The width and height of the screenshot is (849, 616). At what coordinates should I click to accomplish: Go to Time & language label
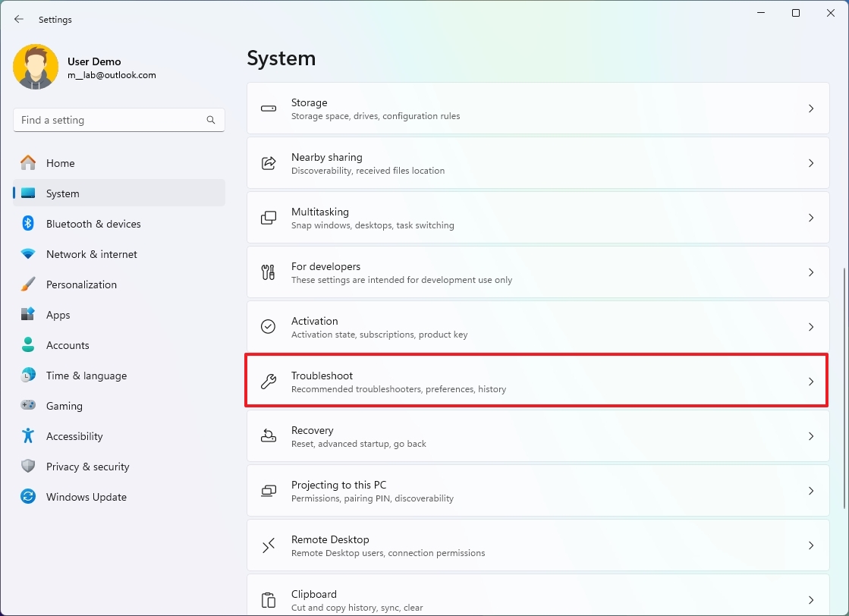(x=86, y=376)
